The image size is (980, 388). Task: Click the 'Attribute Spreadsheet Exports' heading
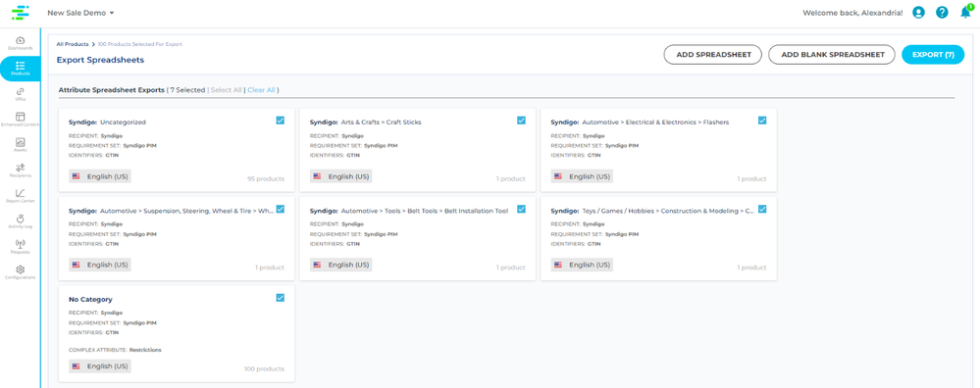111,90
